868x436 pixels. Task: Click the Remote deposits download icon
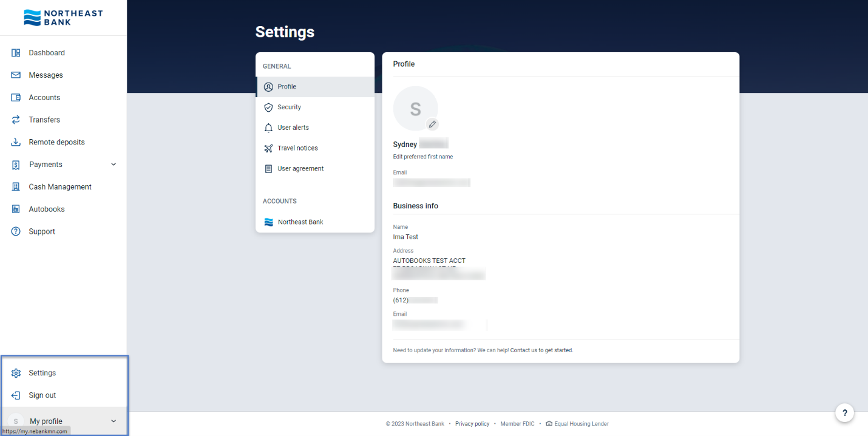pos(16,142)
